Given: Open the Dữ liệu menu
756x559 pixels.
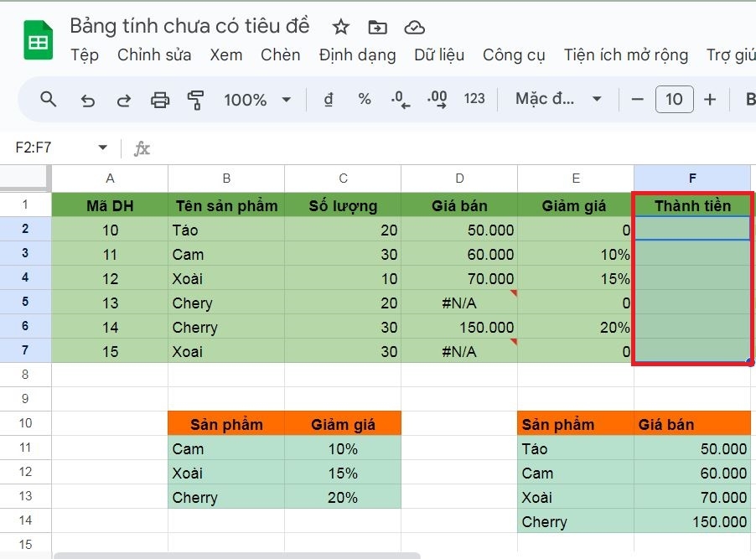Looking at the screenshot, I should click(439, 55).
